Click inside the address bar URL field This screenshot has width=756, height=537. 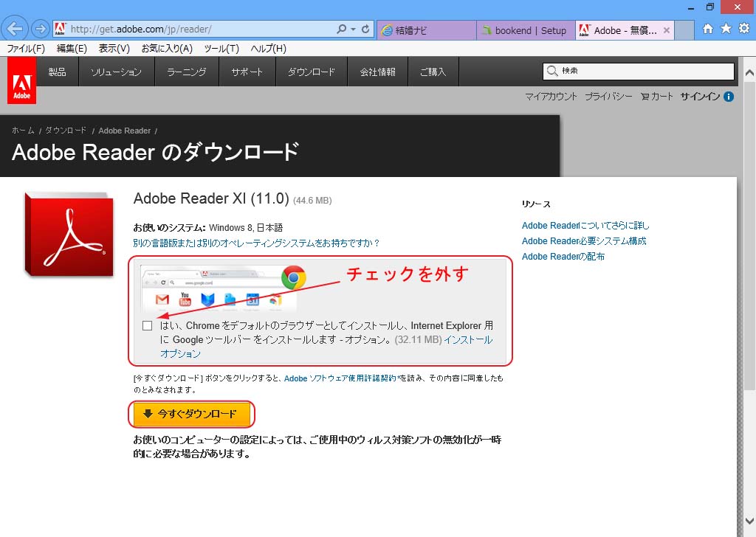[185, 28]
